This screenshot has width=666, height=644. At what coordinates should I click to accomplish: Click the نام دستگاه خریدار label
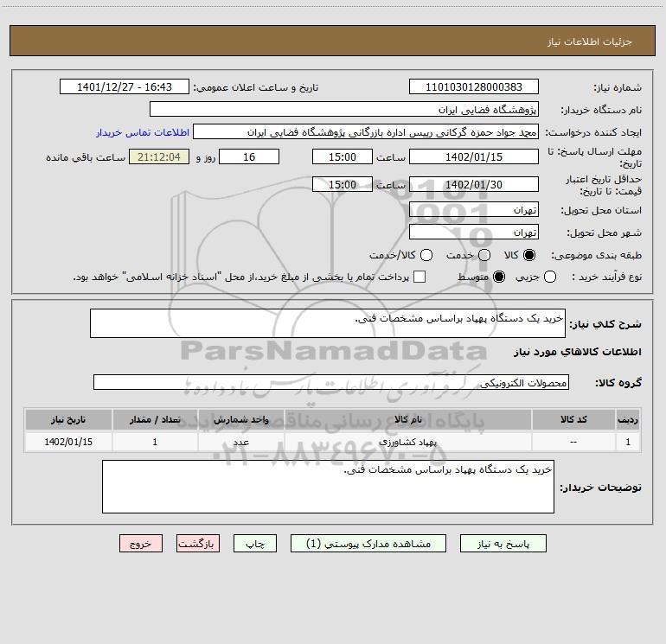[x=601, y=110]
